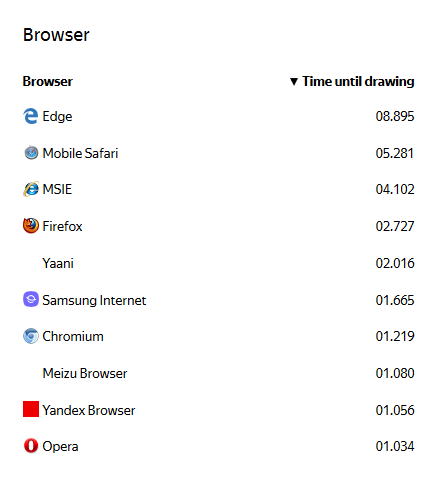Screen dimensions: 437x487
Task: Click the Edge time value 08.895
Action: tap(395, 116)
